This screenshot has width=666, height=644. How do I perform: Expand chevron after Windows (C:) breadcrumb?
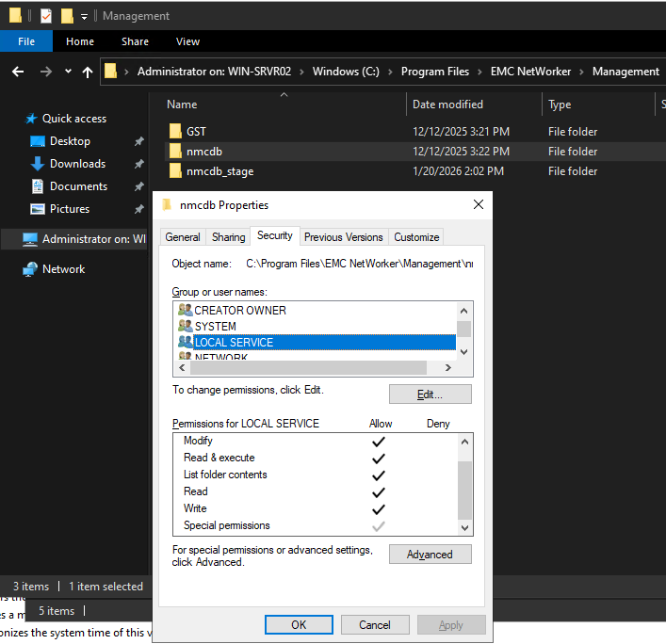click(x=390, y=72)
